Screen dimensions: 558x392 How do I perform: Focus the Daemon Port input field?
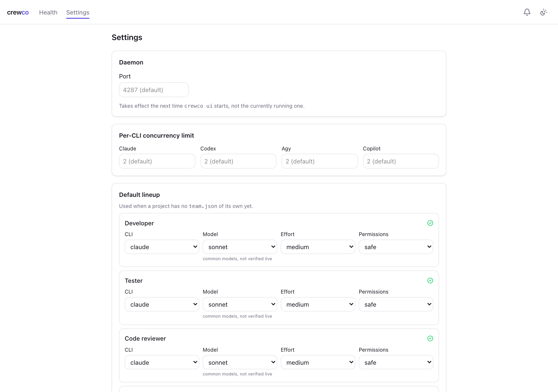point(154,90)
